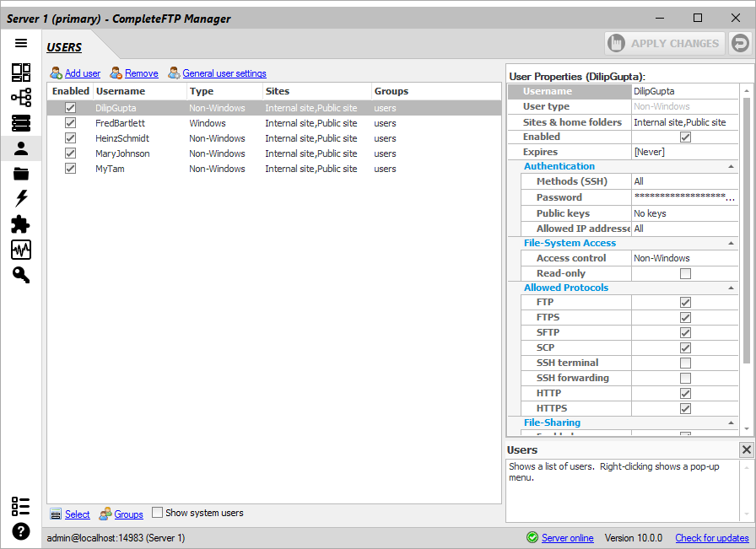Open the dashboard overview icon in sidebar
Screen dimensions: 756x549
pos(21,73)
